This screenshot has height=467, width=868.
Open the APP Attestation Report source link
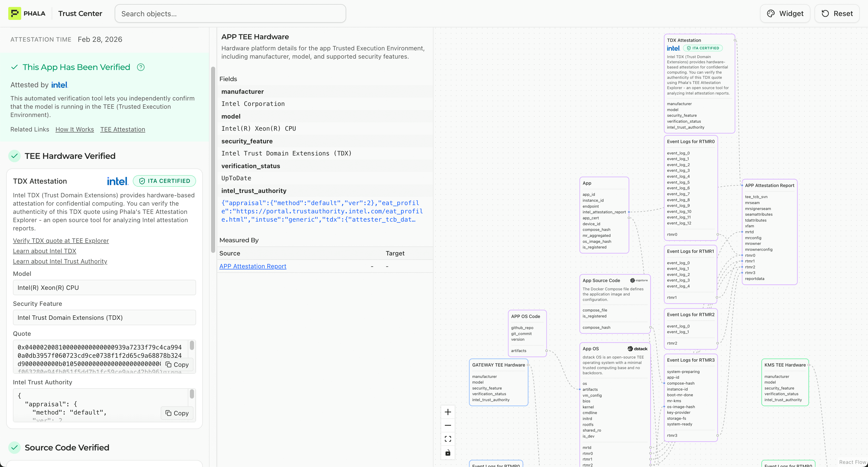[x=253, y=266]
